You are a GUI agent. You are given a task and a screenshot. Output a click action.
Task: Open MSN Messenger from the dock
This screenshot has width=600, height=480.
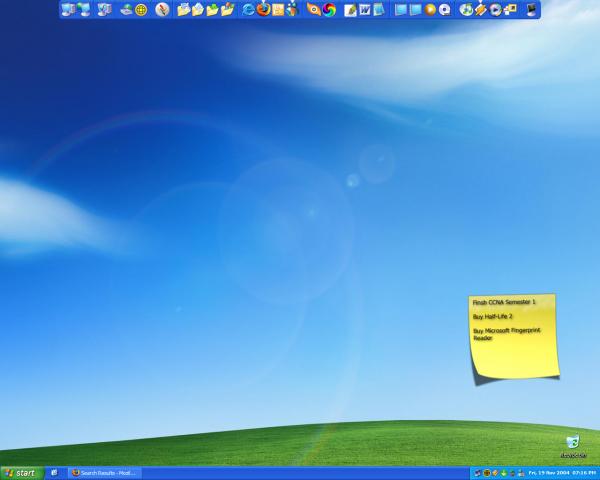tap(292, 10)
